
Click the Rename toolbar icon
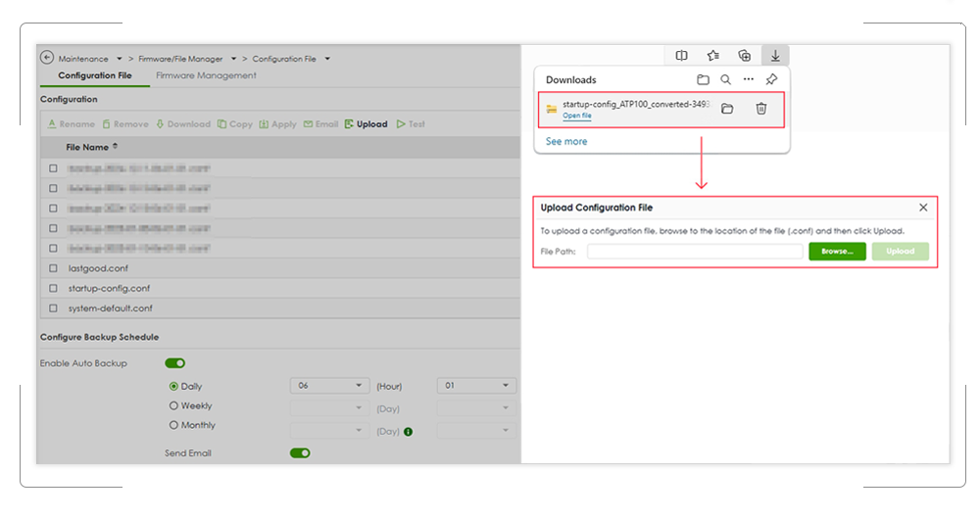[52, 124]
